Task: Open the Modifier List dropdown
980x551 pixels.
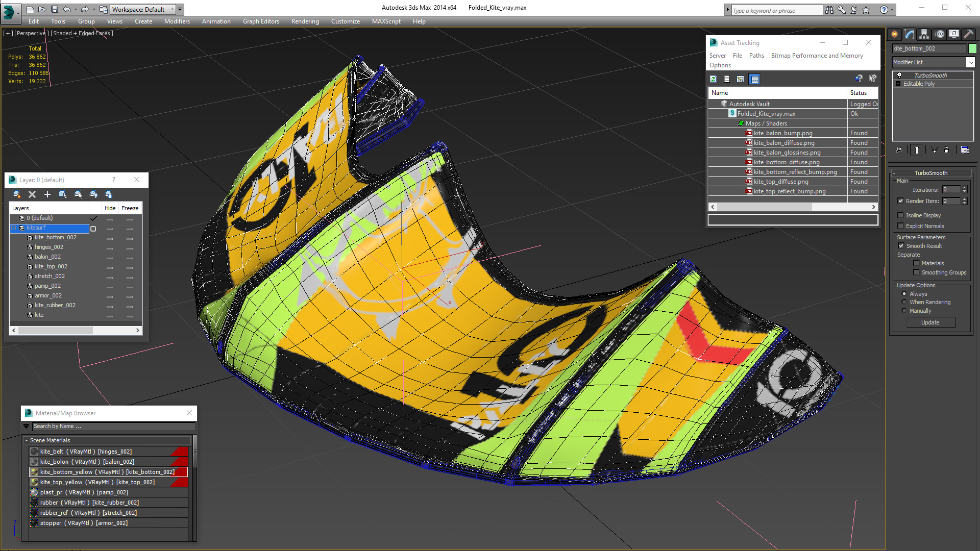Action: coord(970,62)
